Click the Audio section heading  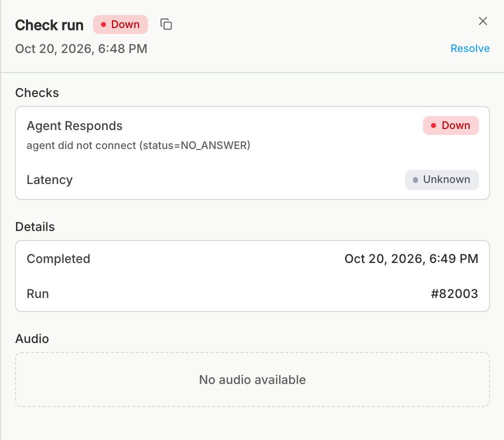click(x=32, y=339)
